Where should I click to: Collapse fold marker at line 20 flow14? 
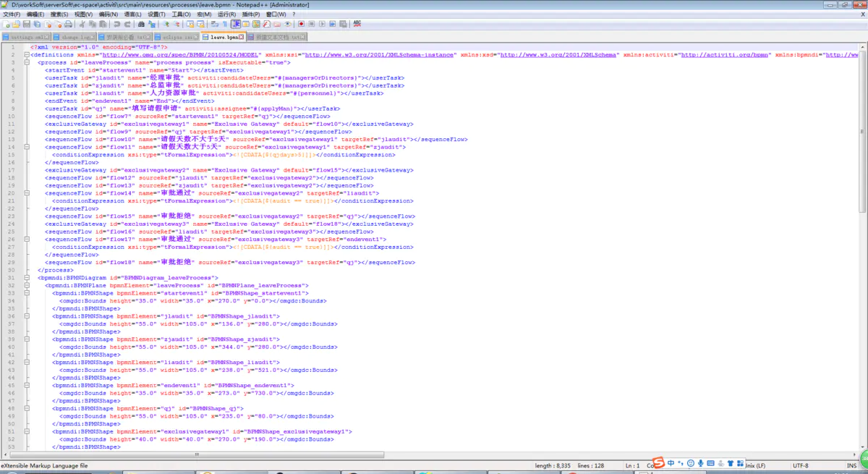(x=26, y=193)
